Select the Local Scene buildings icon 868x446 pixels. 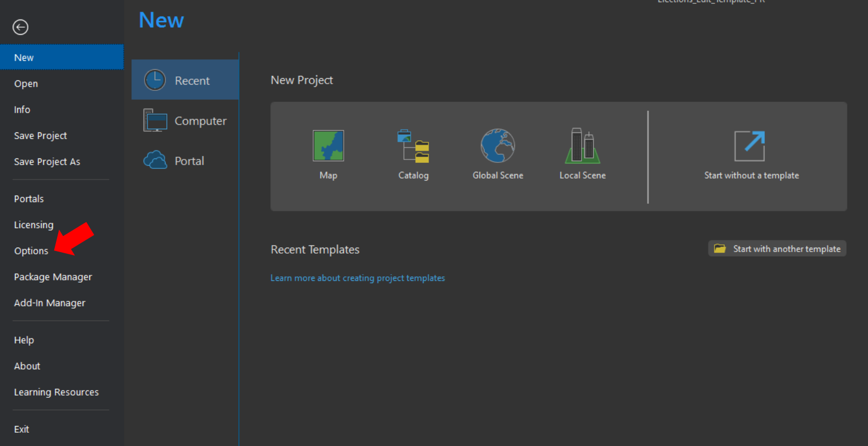583,146
